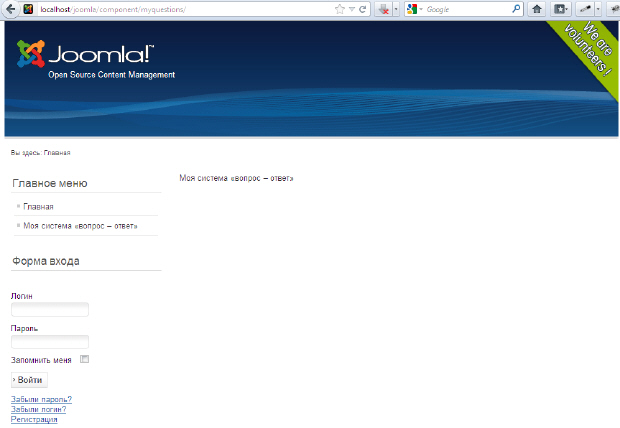620x428 pixels.
Task: Click the magnifier search icon
Action: pyautogui.click(x=517, y=9)
